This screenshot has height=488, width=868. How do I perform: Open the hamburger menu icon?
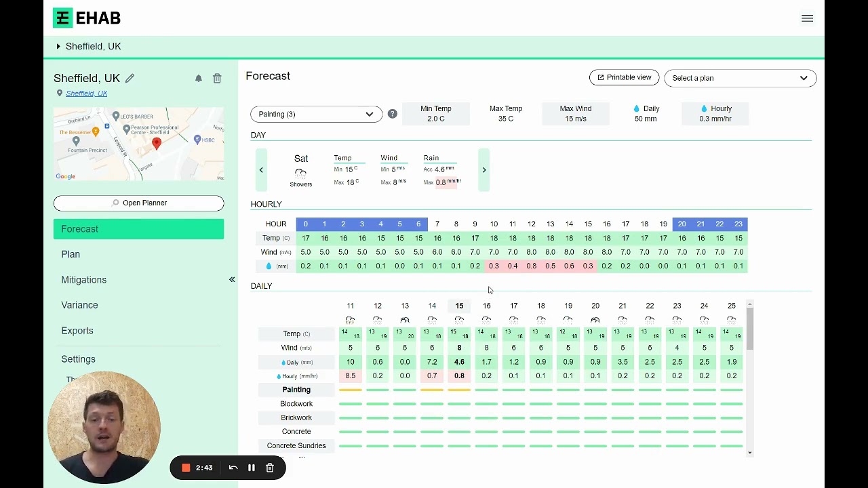[x=807, y=18]
